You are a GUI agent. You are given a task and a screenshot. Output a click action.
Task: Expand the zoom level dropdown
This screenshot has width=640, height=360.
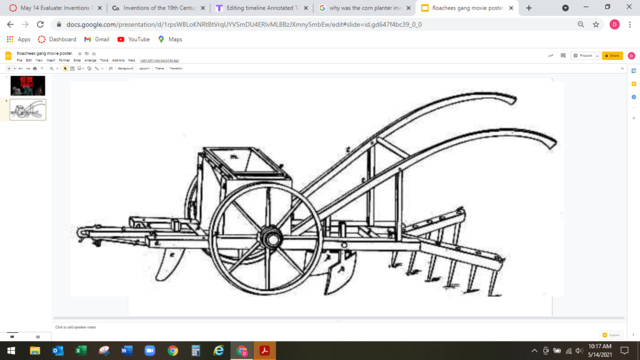[x=58, y=69]
